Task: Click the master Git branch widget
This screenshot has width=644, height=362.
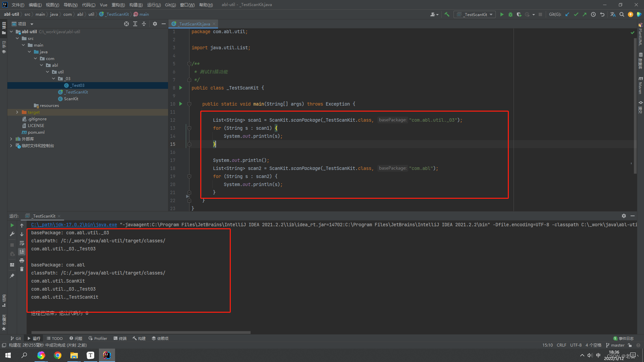Action: 615,345
